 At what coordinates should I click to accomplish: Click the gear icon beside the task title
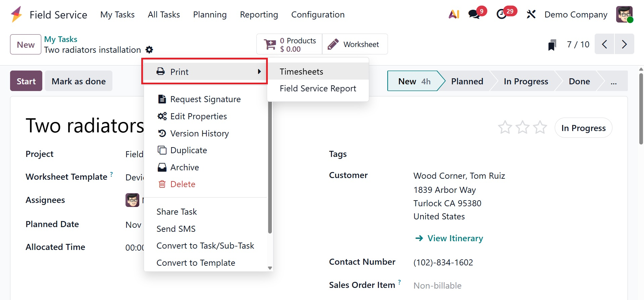pyautogui.click(x=149, y=50)
